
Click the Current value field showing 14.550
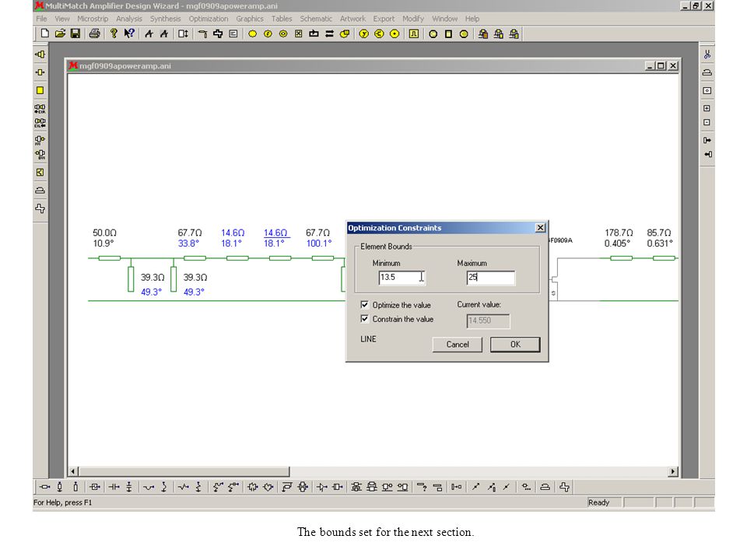[x=488, y=321]
